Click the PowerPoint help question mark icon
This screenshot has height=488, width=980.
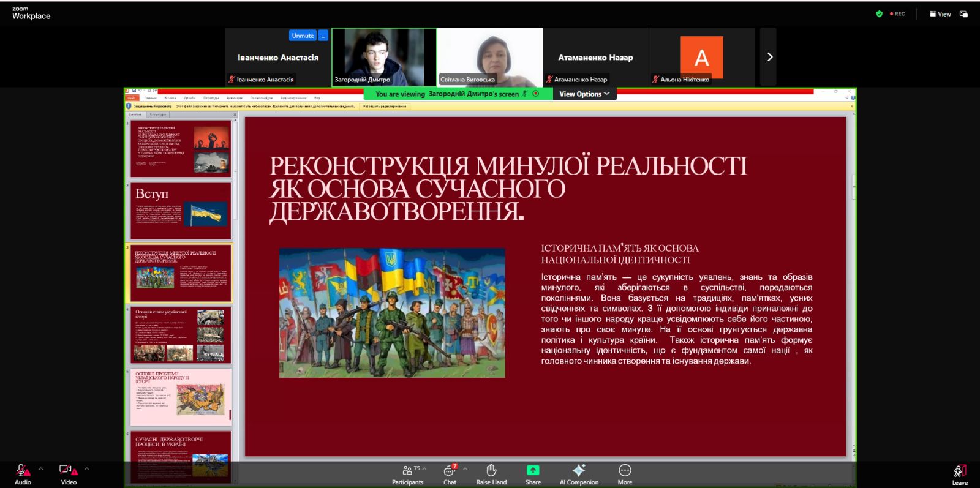point(853,97)
